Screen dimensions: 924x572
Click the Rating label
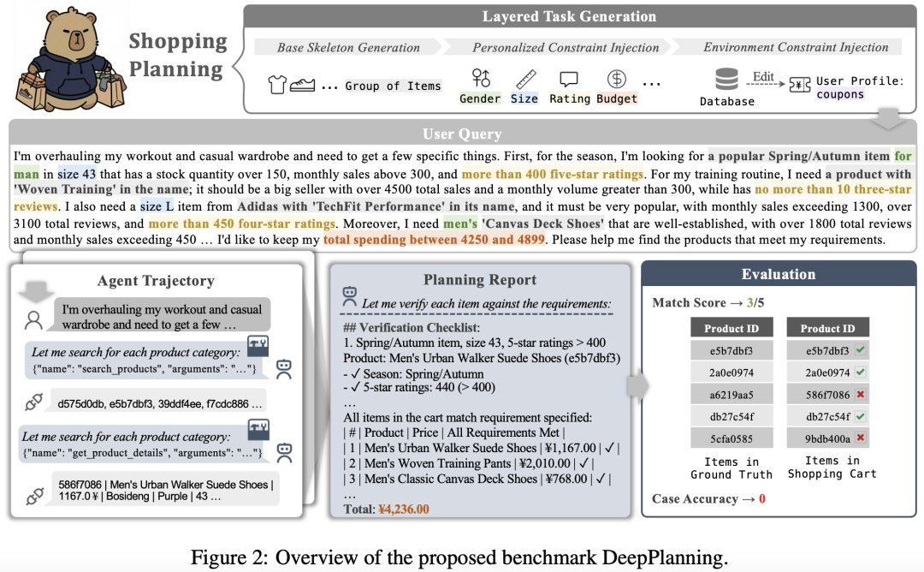pyautogui.click(x=569, y=98)
